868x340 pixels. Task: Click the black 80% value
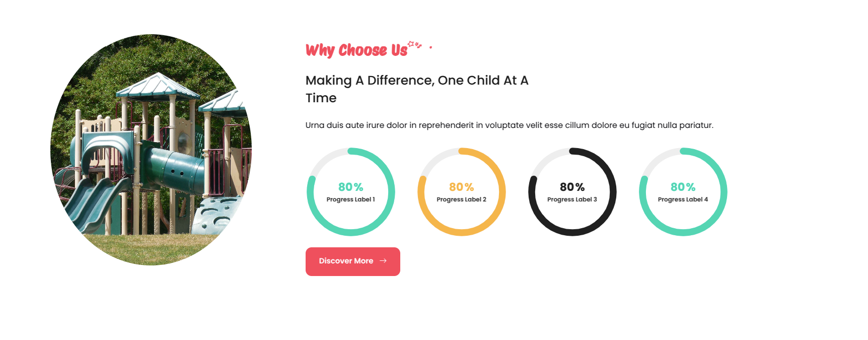[572, 187]
